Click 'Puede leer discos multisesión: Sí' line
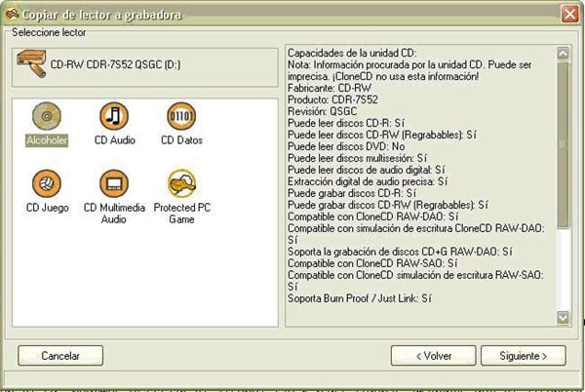The height and width of the screenshot is (392, 585). click(357, 158)
